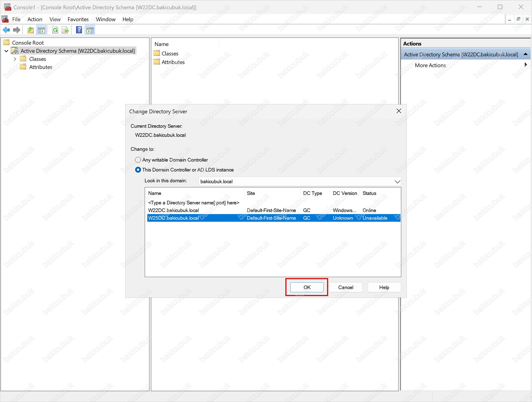Viewport: 532px width, 402px height.
Task: Sort server list by Name column header
Action: click(x=195, y=193)
